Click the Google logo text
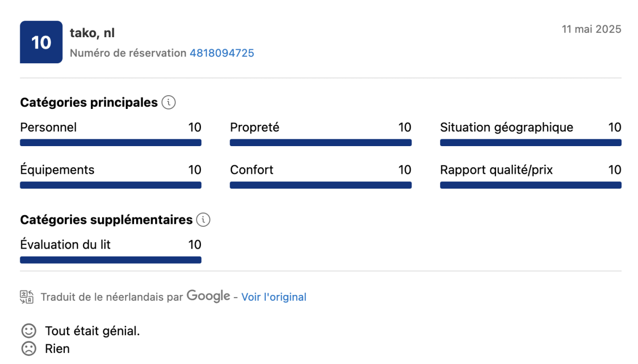 208,296
